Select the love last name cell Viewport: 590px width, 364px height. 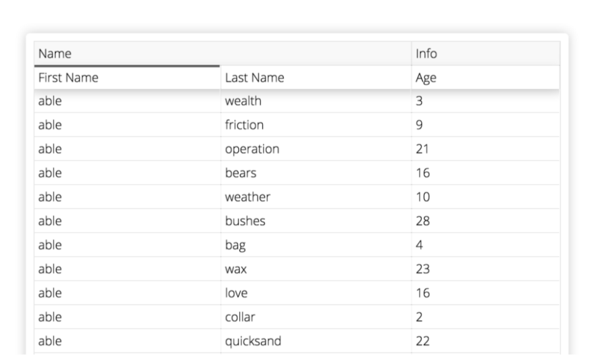(316, 293)
